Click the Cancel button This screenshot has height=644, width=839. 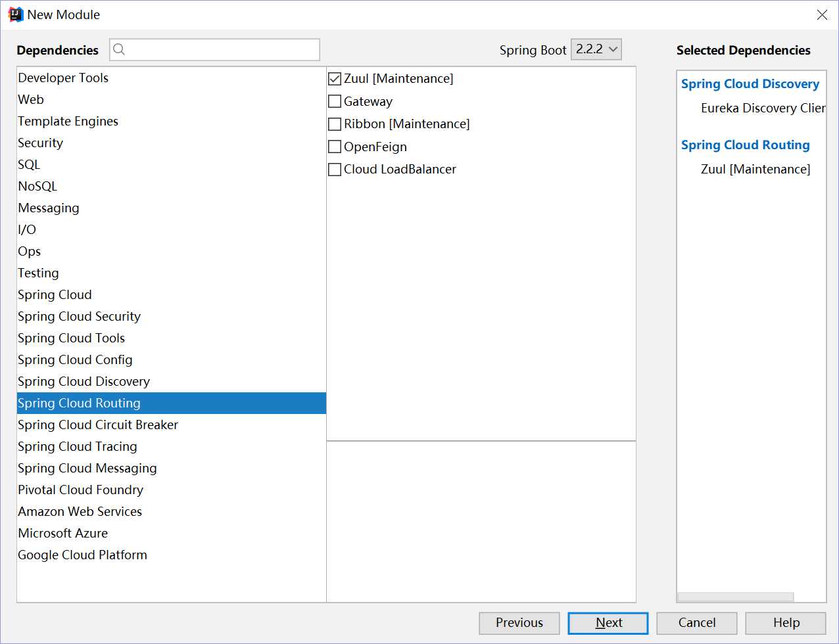697,623
